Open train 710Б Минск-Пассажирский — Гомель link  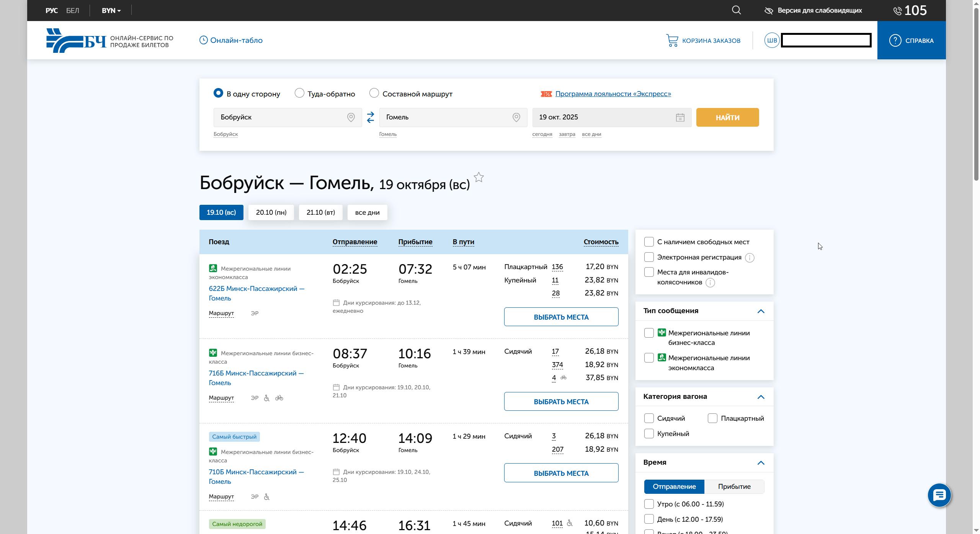(x=256, y=477)
